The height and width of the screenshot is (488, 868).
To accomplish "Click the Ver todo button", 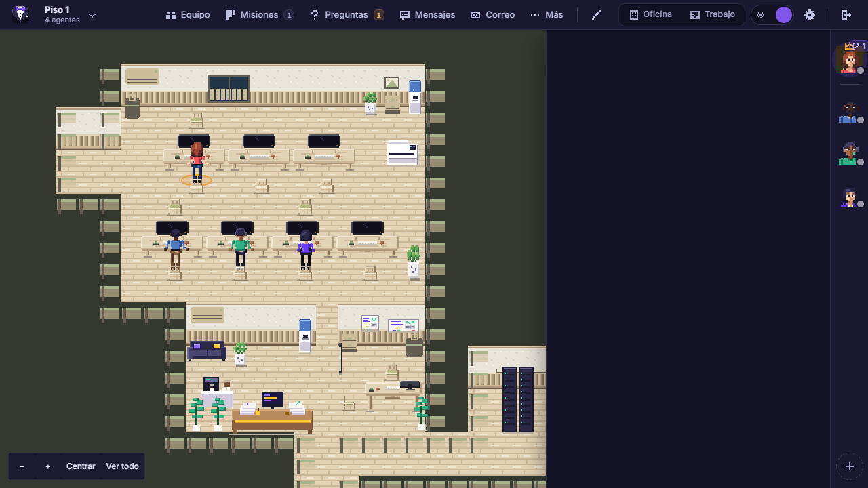I will point(122,466).
